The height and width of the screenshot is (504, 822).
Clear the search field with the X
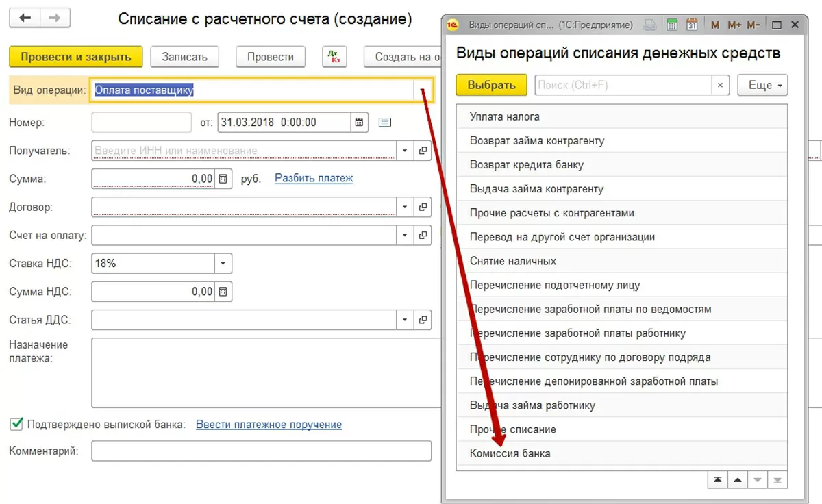click(x=720, y=86)
